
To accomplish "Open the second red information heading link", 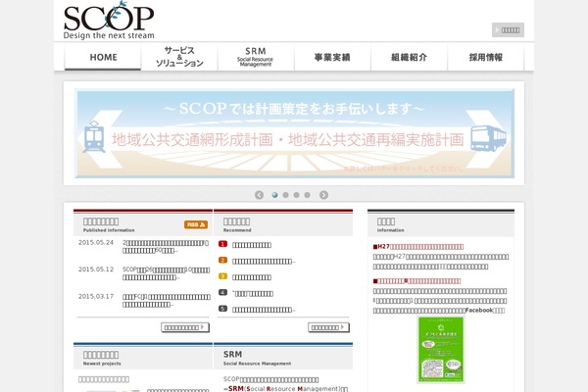I will [416, 281].
